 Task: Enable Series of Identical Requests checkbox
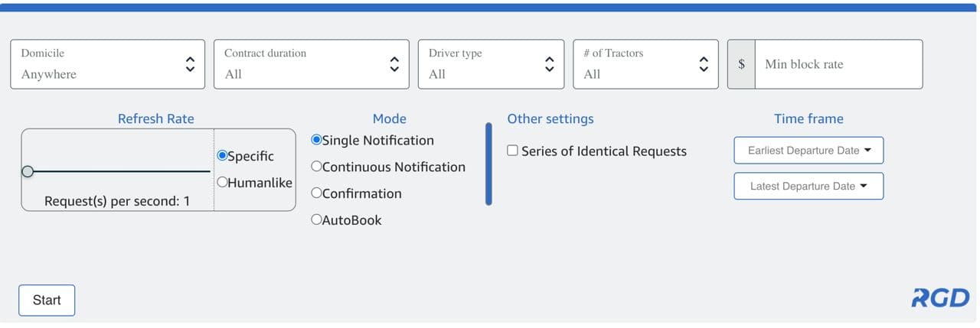point(513,151)
